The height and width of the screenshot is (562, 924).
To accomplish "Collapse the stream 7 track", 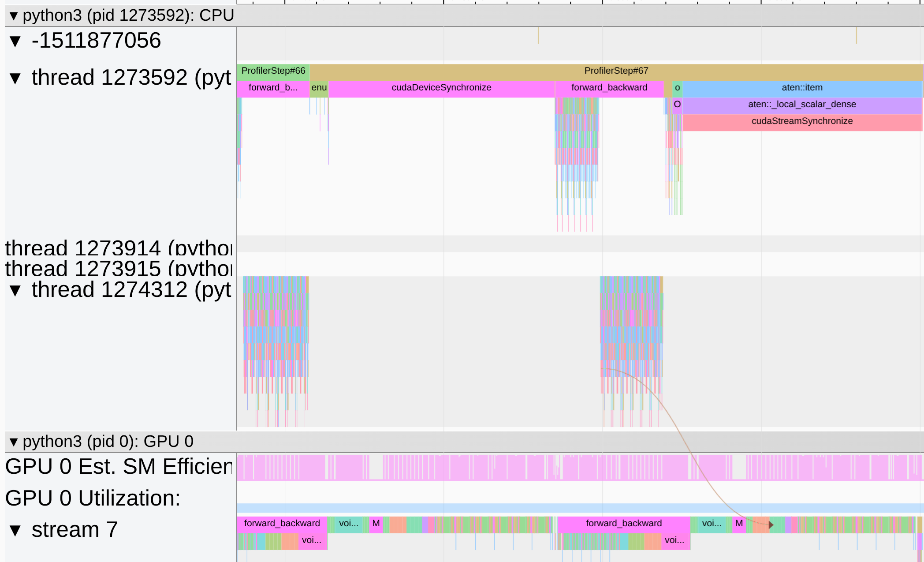I will tap(15, 531).
